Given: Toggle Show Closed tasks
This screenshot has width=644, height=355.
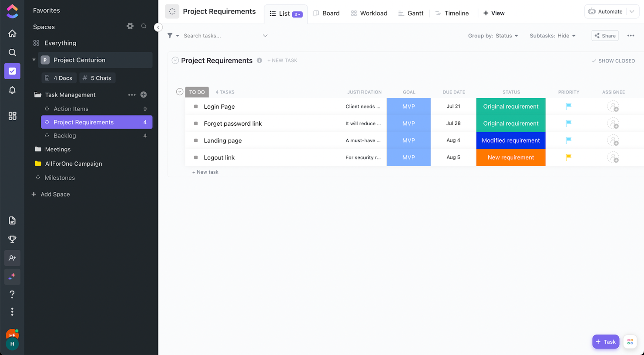Looking at the screenshot, I should (613, 61).
